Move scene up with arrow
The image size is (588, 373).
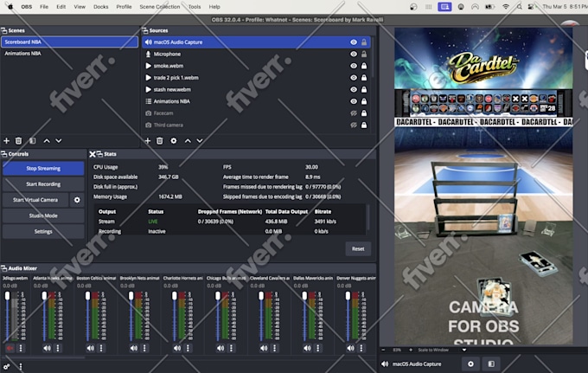[47, 141]
